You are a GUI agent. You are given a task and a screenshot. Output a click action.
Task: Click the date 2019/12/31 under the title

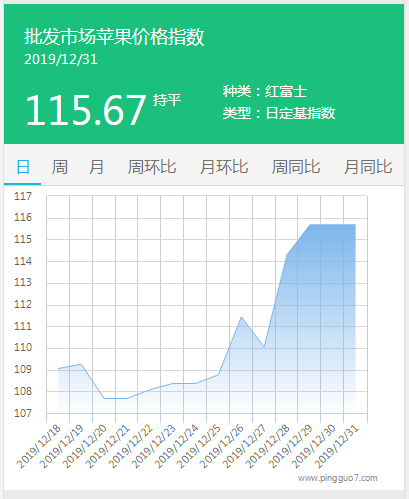[x=61, y=59]
